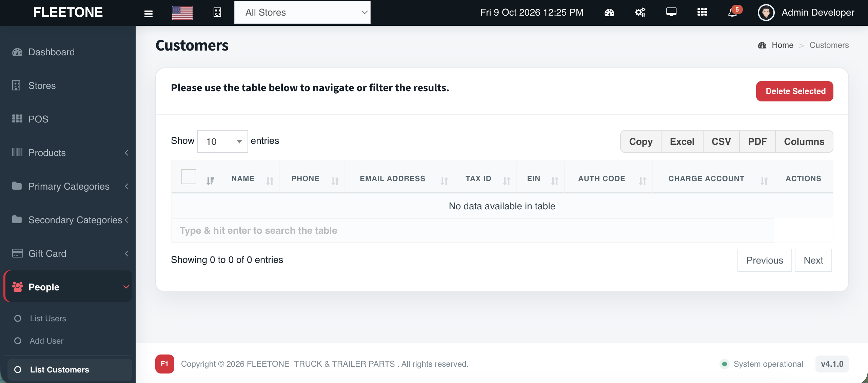Viewport: 868px width, 383px height.
Task: Click the building store icon in top bar
Action: (217, 13)
